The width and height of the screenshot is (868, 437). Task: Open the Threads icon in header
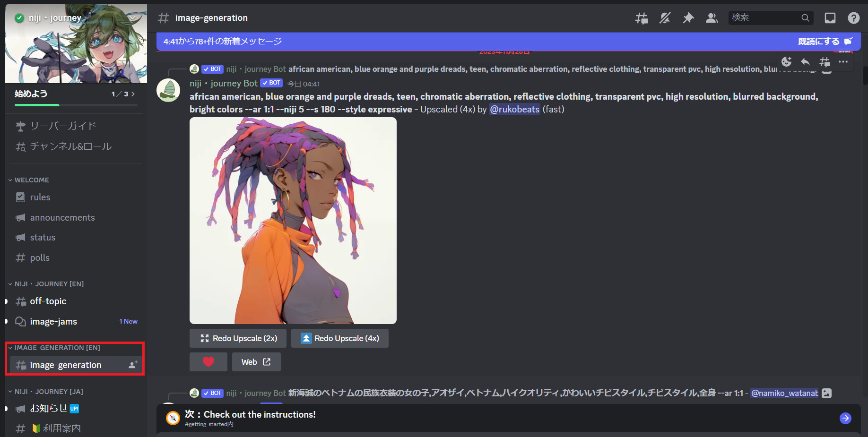(x=641, y=18)
